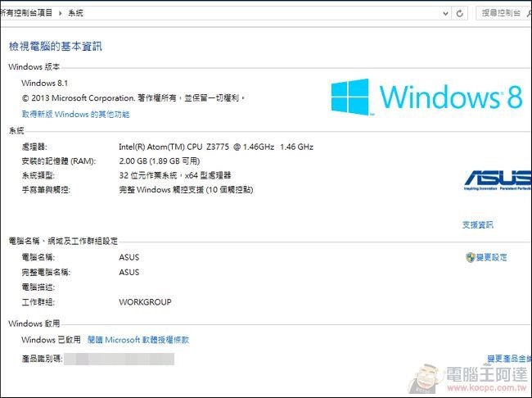Click the refresh icon in address bar
The image size is (532, 398).
pyautogui.click(x=460, y=13)
